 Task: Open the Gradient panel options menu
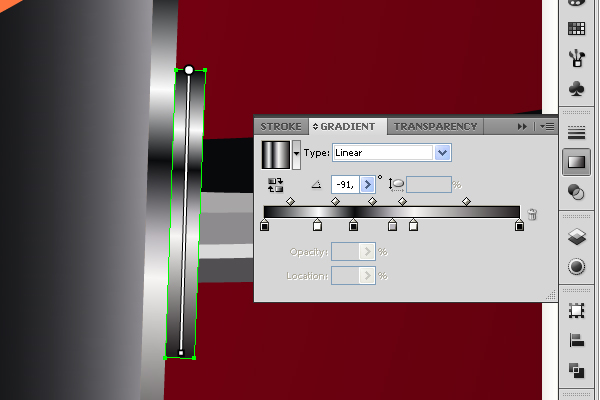547,127
